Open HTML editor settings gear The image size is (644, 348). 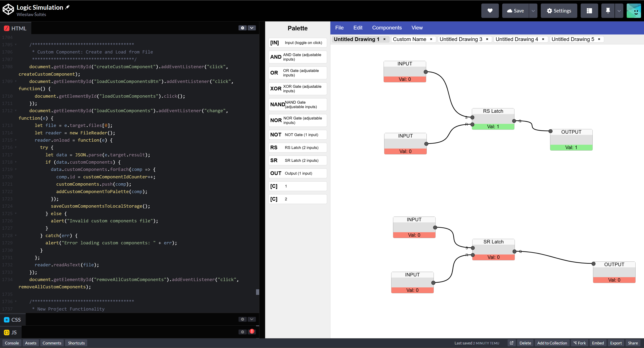click(242, 28)
